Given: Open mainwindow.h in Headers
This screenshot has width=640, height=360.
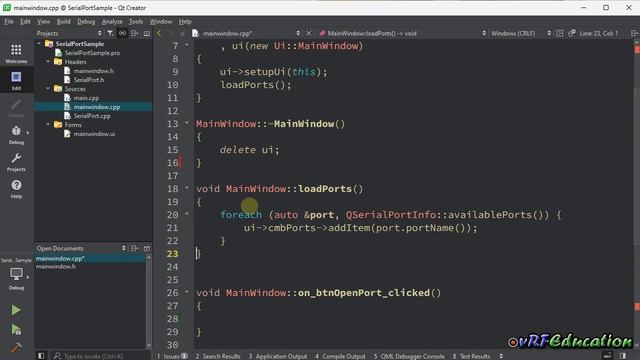Looking at the screenshot, I should (93, 71).
